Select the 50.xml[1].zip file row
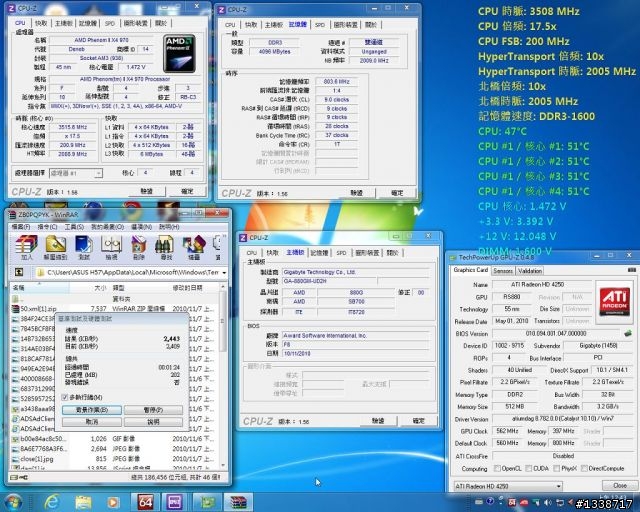The width and height of the screenshot is (640, 512). 116,309
